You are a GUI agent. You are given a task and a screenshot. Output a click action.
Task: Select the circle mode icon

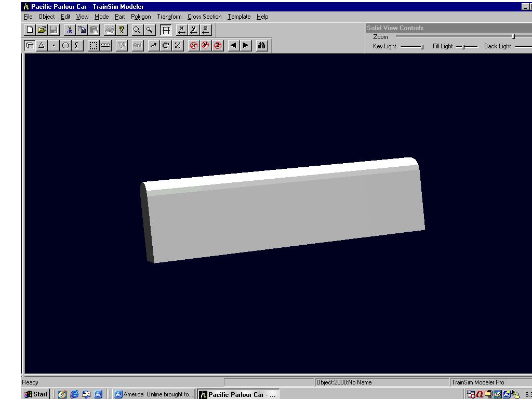[x=65, y=46]
